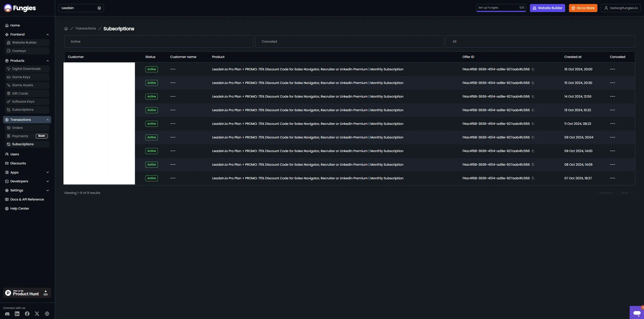
Task: Open Orders under Transactions
Action: pos(27,128)
